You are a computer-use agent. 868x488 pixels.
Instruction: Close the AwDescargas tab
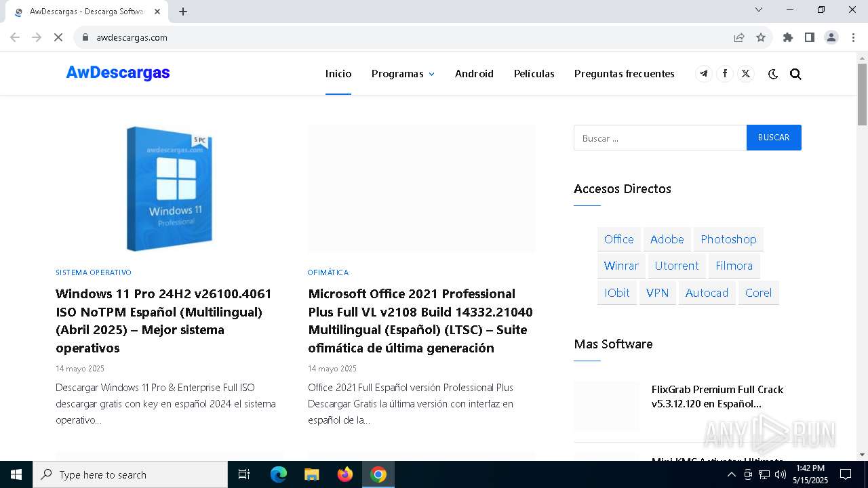pos(157,12)
